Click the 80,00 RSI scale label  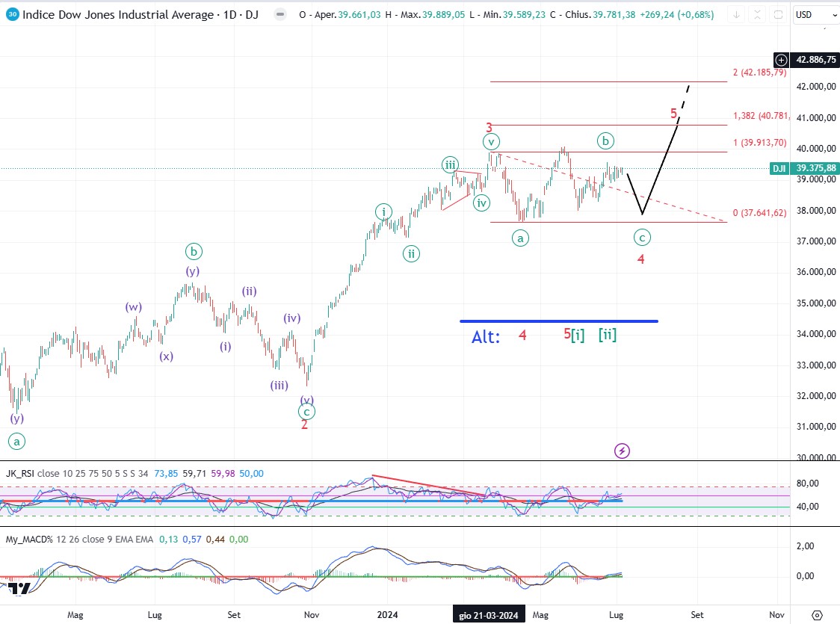(808, 483)
